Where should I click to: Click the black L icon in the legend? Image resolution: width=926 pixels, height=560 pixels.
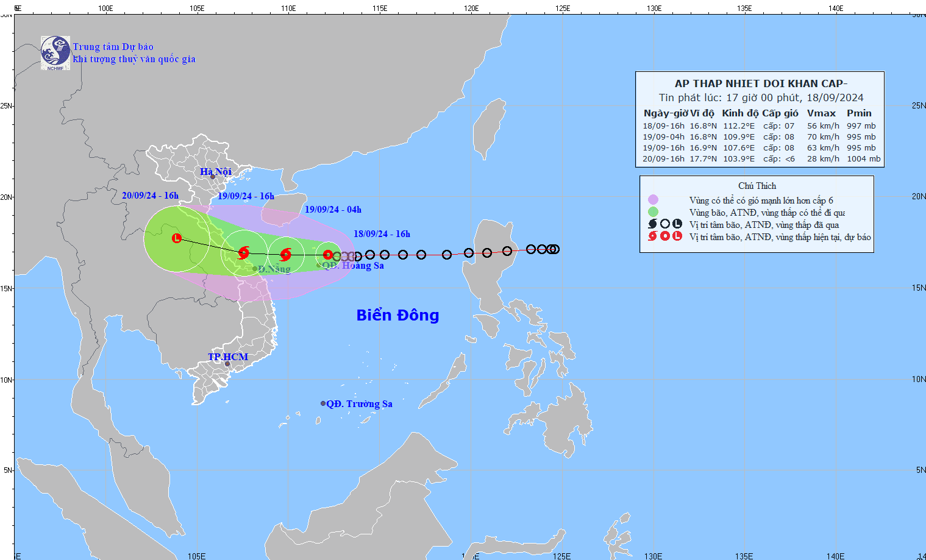click(677, 224)
